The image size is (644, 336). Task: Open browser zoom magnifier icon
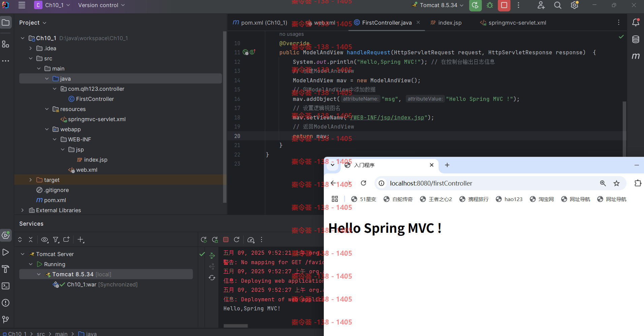[603, 183]
